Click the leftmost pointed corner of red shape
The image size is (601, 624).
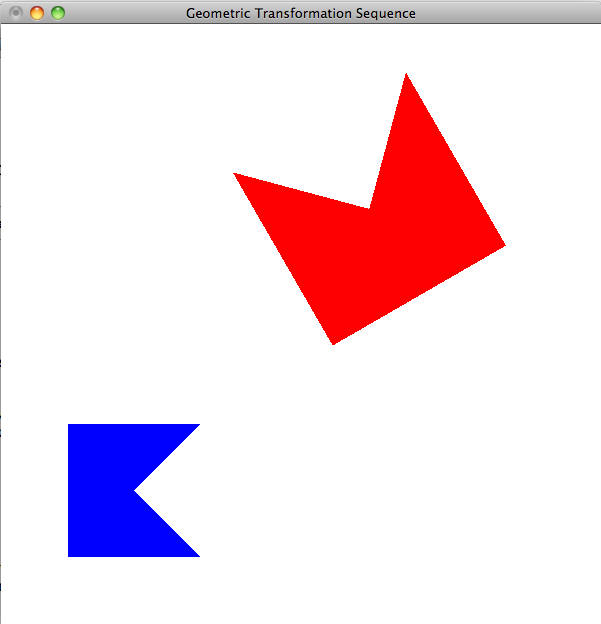[x=236, y=175]
